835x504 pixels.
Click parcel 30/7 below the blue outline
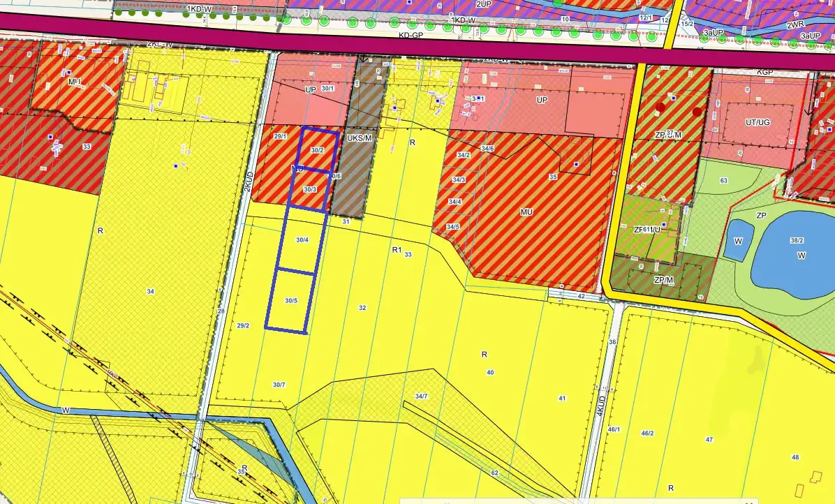tap(279, 385)
